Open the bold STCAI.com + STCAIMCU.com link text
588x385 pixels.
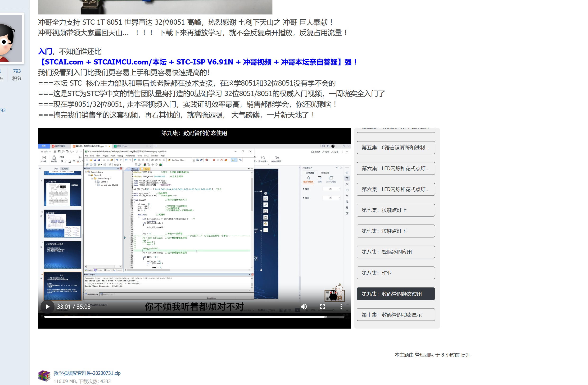pos(197,62)
